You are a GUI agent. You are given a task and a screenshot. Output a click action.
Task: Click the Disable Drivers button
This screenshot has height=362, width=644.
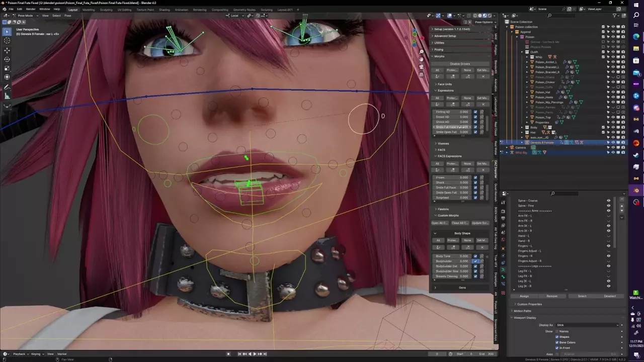click(x=460, y=64)
